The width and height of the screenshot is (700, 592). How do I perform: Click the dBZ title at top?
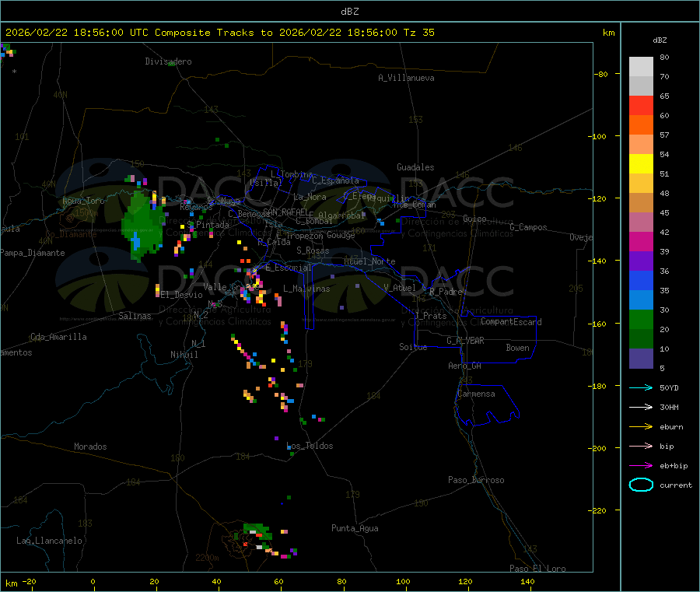[349, 12]
